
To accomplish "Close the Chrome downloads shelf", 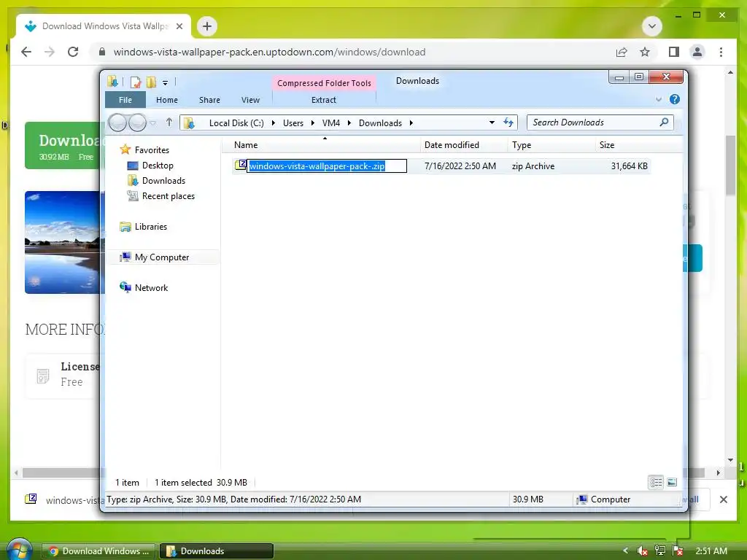I will [x=723, y=499].
